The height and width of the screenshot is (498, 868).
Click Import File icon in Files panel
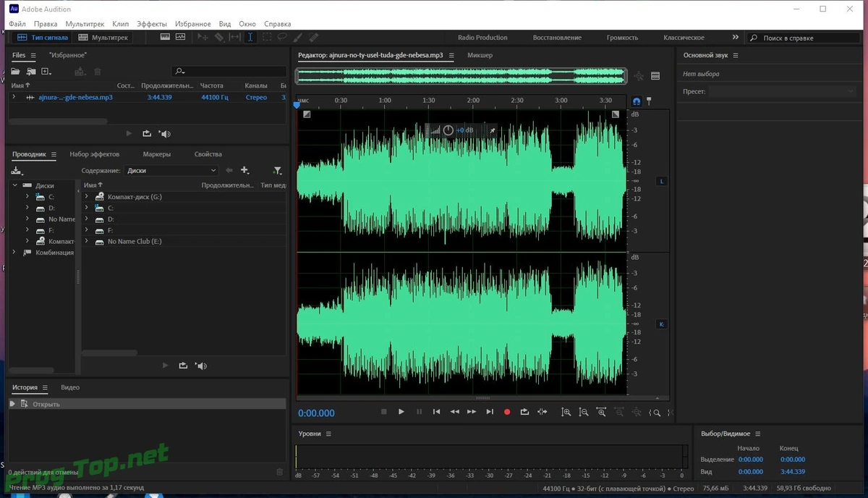pyautogui.click(x=31, y=72)
